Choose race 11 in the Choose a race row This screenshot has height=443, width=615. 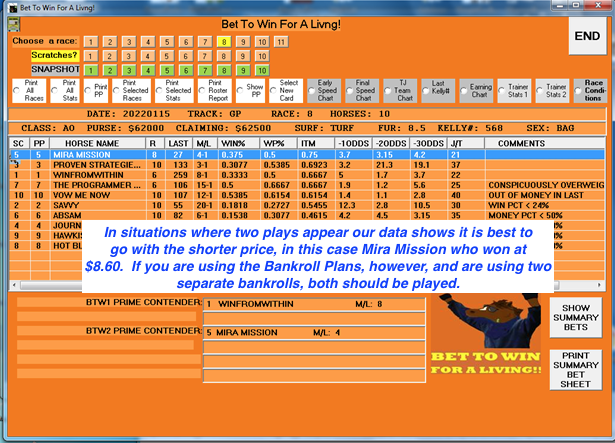tap(280, 41)
